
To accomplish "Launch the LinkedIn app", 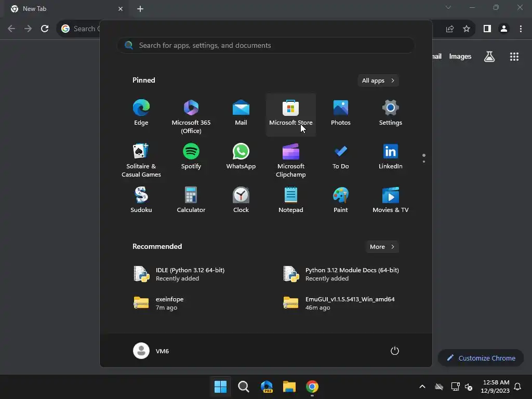I will point(391,159).
